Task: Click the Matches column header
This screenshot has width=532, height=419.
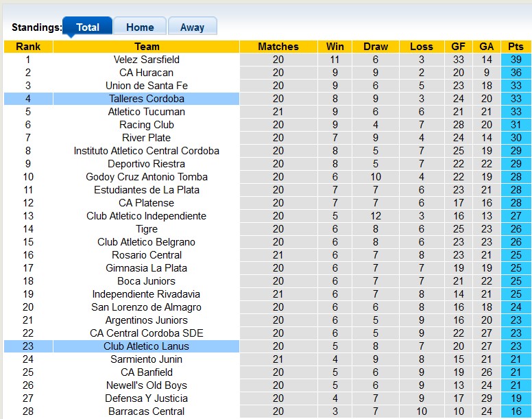Action: tap(278, 47)
